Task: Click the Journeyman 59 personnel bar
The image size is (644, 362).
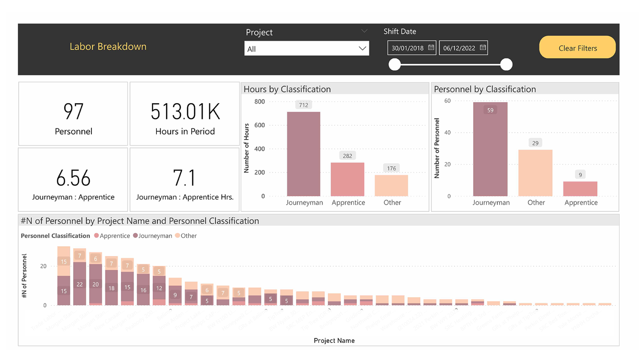Action: pos(490,149)
